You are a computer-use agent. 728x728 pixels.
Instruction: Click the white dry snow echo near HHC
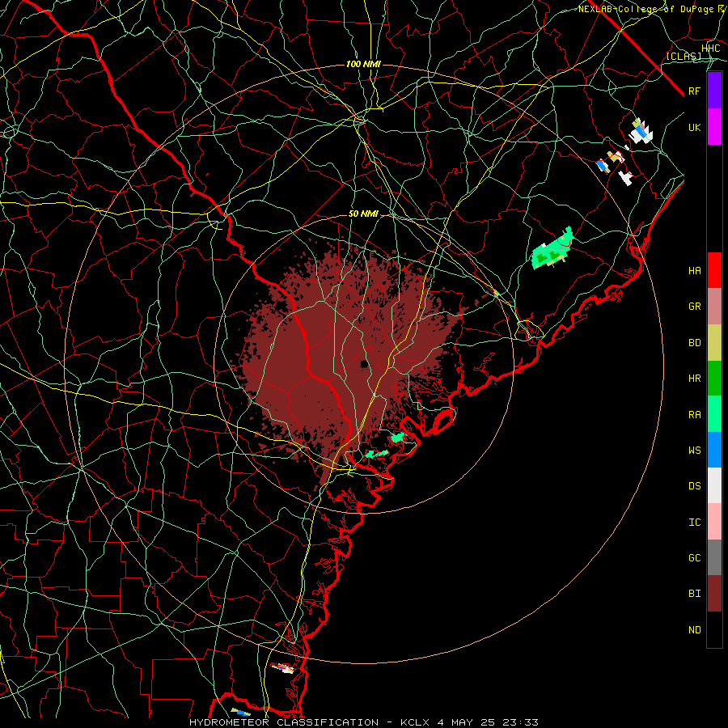[641, 131]
